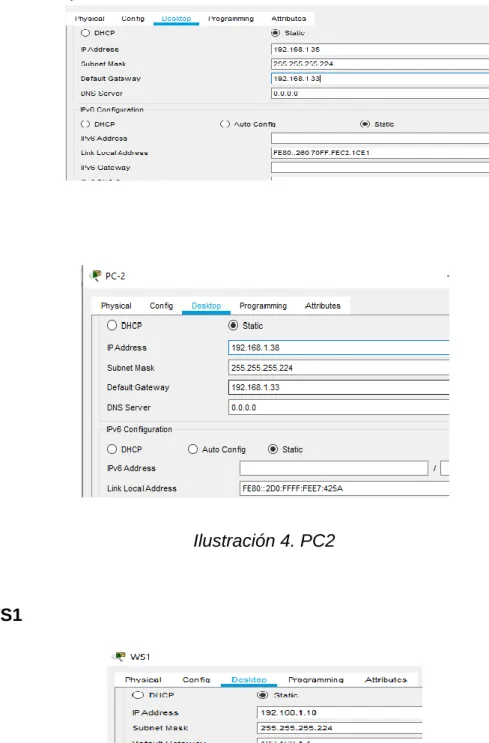The width and height of the screenshot is (489, 743).
Task: Click the Ilustración 4. PC2 caption
Action: pos(264,541)
